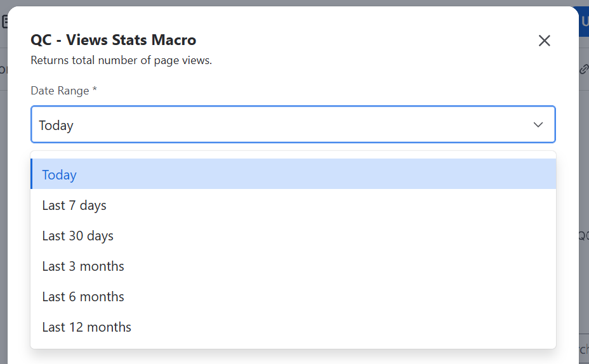The image size is (589, 364).
Task: Choose Last 6 months option
Action: 293,296
